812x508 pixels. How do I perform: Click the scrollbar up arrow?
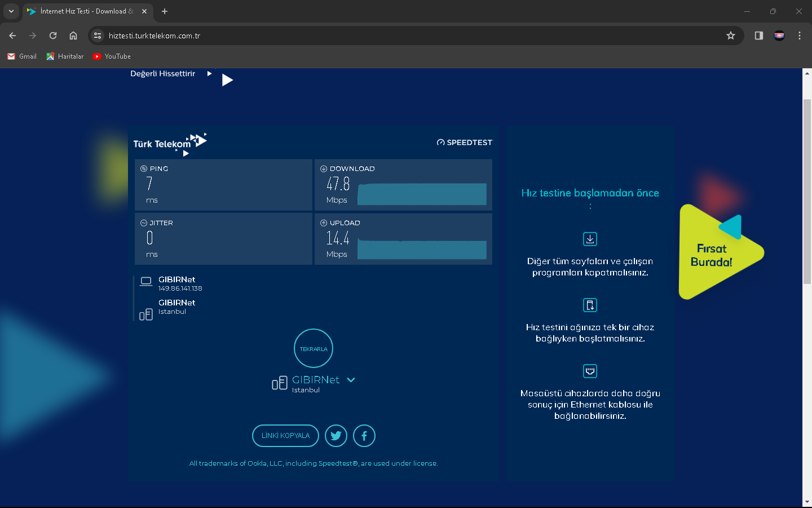click(x=807, y=73)
